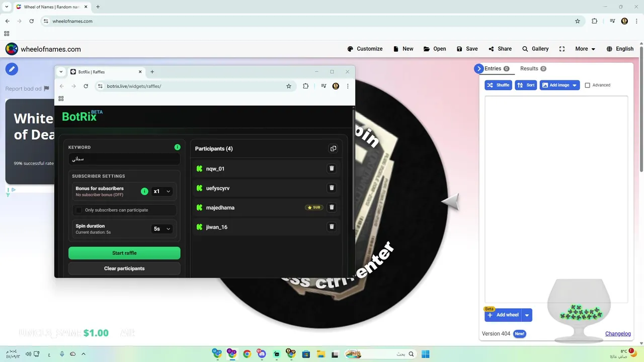Image resolution: width=644 pixels, height=362 pixels.
Task: Click the Report bad ad flag
Action: [x=47, y=88]
